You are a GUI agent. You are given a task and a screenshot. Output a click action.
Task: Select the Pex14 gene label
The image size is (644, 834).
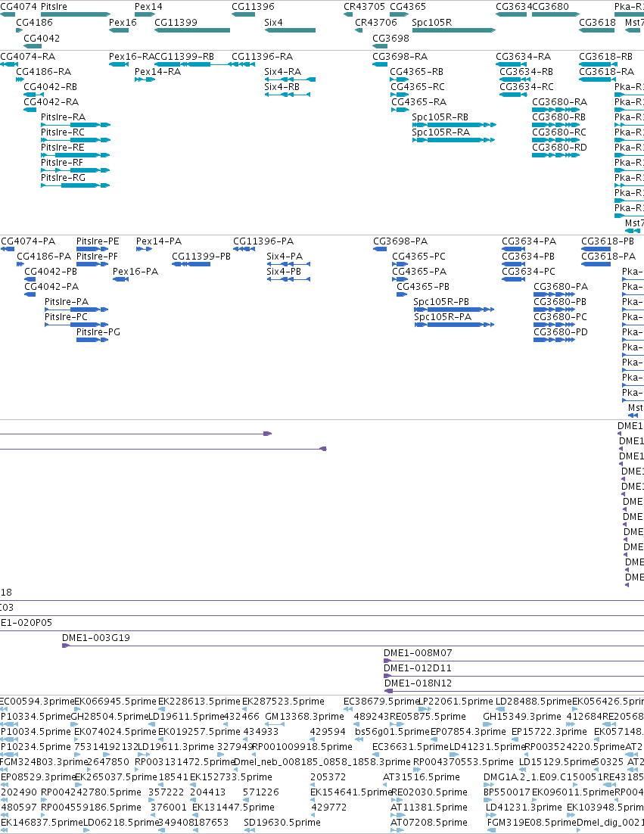click(148, 6)
